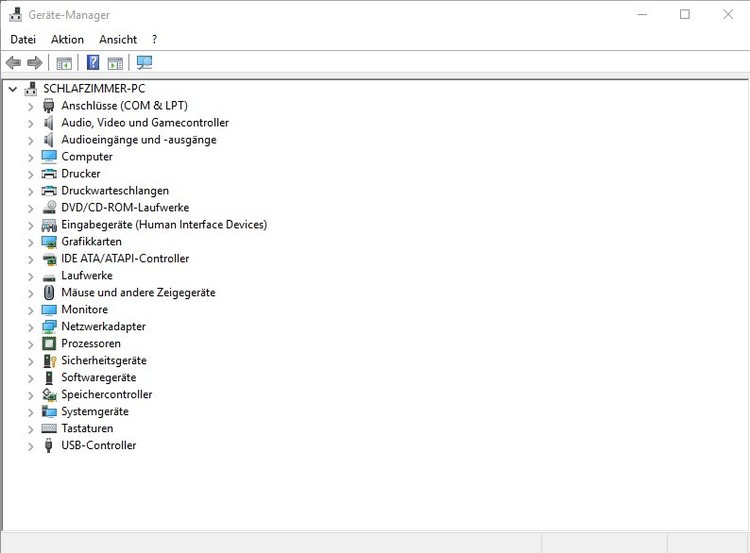
Task: Click the SCHLAFZIMMER-PC computer icon
Action: pos(31,88)
